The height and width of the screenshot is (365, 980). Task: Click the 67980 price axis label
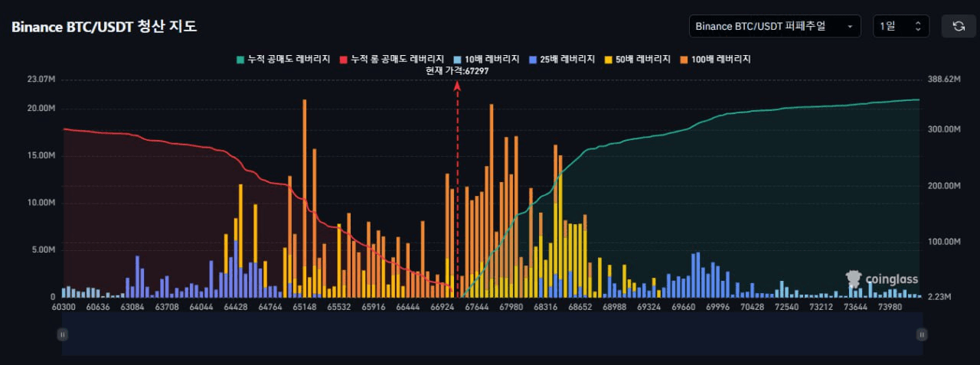pyautogui.click(x=511, y=307)
